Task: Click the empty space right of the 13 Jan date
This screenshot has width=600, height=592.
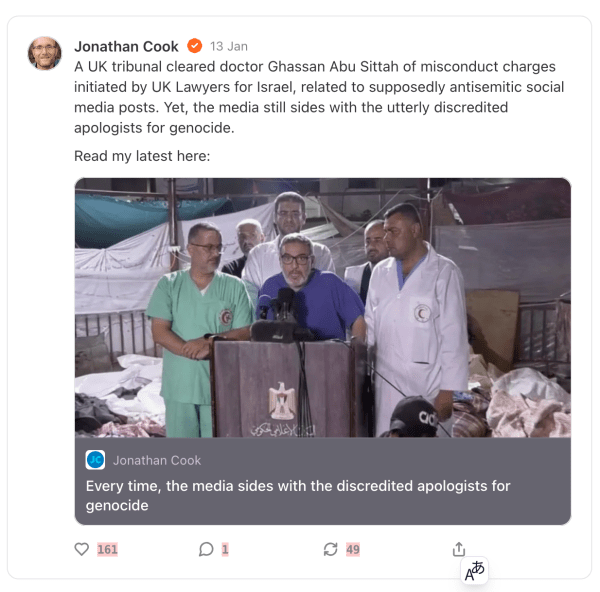Action: (400, 46)
